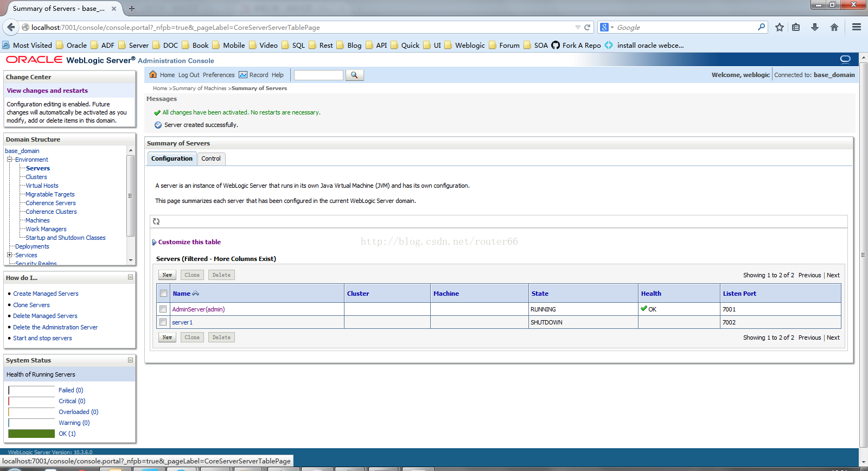Image resolution: width=868 pixels, height=471 pixels.
Task: Click the bottom New button below the table
Action: click(167, 338)
